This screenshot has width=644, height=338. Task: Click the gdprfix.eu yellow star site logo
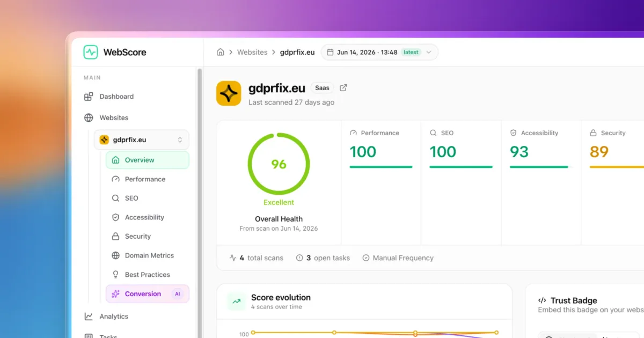coord(229,93)
